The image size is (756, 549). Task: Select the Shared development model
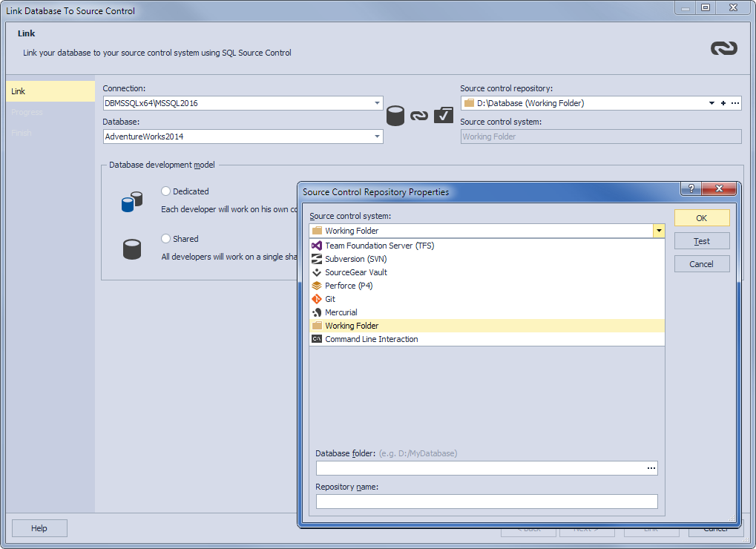click(x=166, y=239)
